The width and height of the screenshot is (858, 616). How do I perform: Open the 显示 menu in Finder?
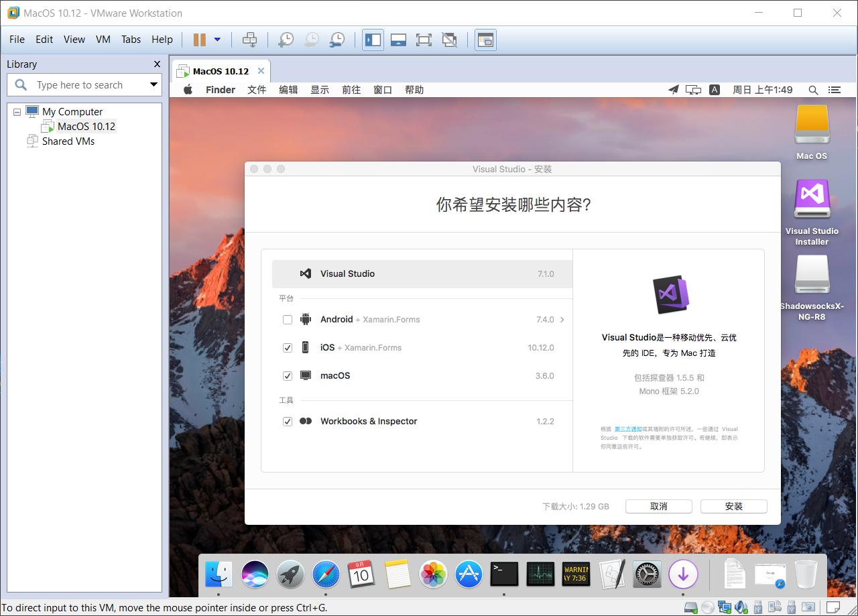(320, 90)
